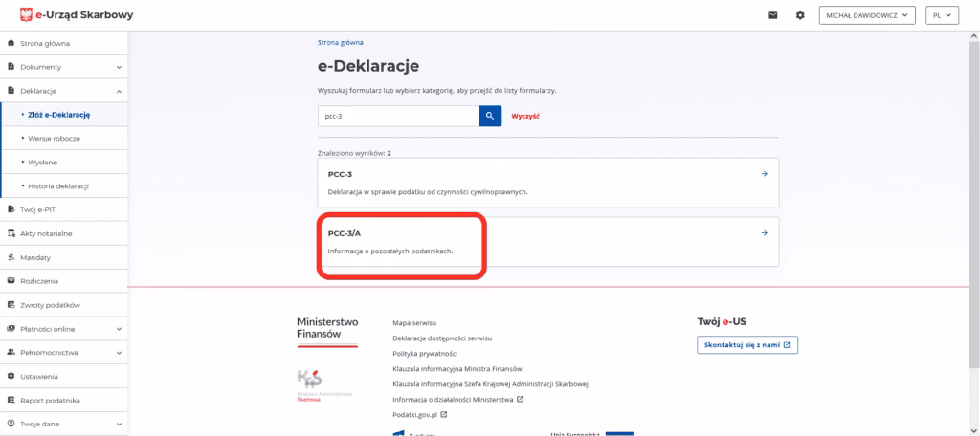Click the Raport podatnika icon
980x436 pixels.
coord(11,400)
